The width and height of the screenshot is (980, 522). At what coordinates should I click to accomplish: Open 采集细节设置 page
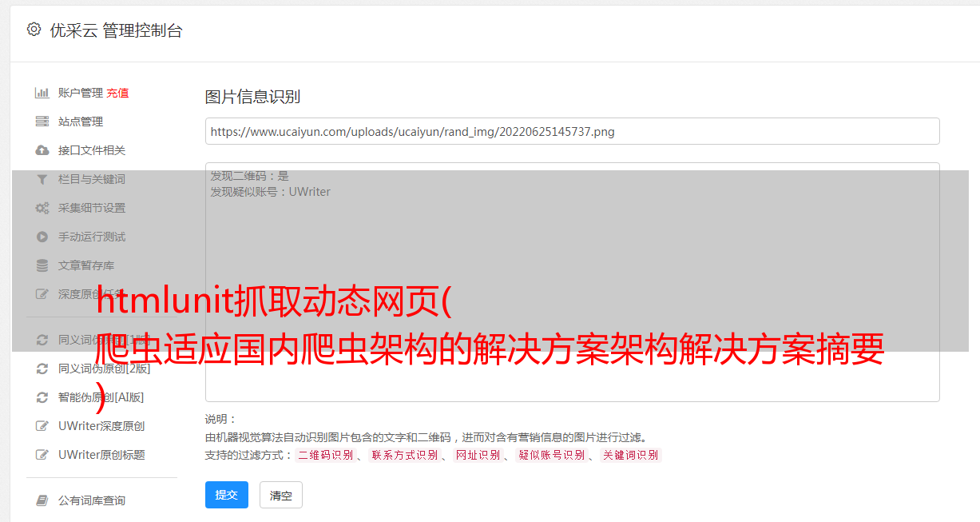(92, 208)
